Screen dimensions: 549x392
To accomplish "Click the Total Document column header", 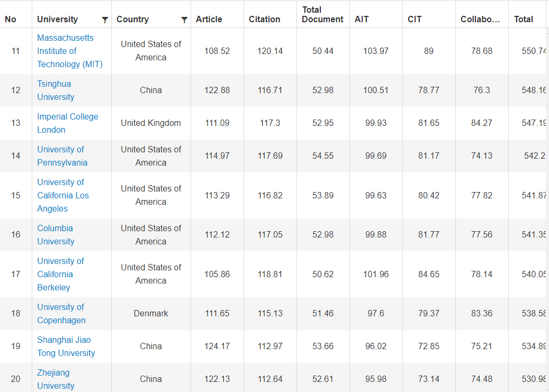I will (322, 14).
